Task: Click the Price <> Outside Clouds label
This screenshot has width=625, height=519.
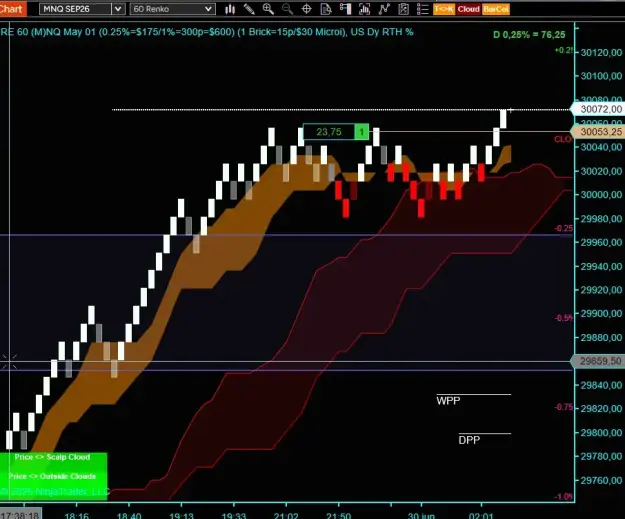Action: [52, 476]
